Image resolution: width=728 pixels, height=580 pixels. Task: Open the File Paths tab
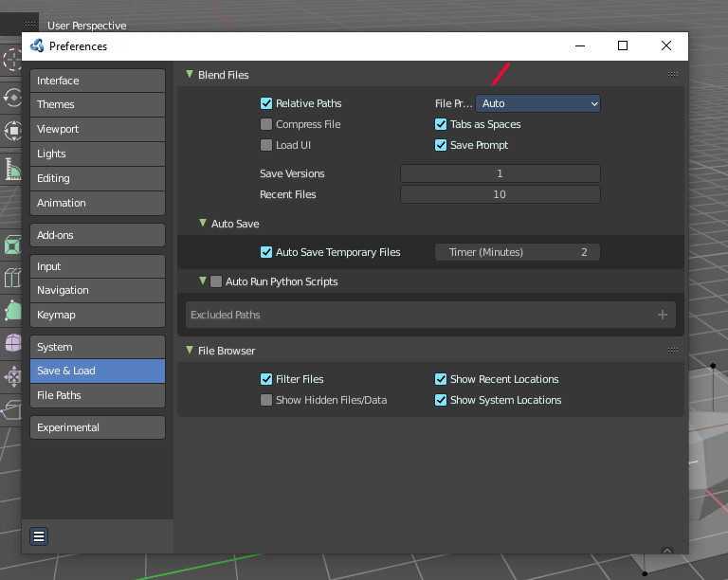click(98, 395)
